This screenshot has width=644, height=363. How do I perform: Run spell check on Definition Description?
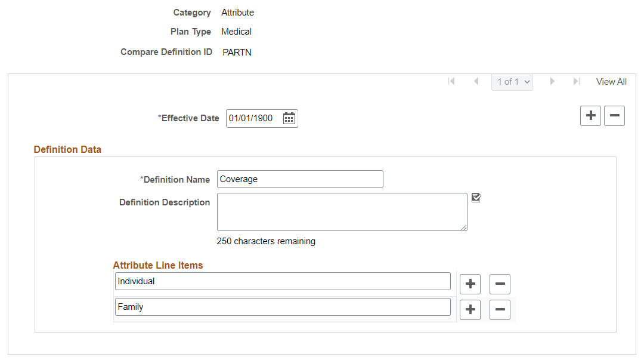tap(476, 197)
